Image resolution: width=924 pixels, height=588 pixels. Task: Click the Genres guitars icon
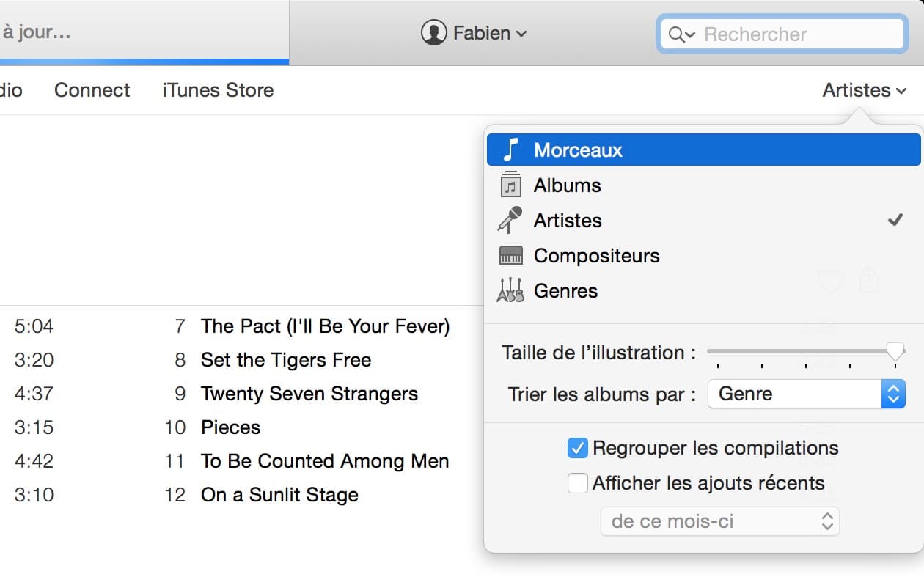coord(510,290)
